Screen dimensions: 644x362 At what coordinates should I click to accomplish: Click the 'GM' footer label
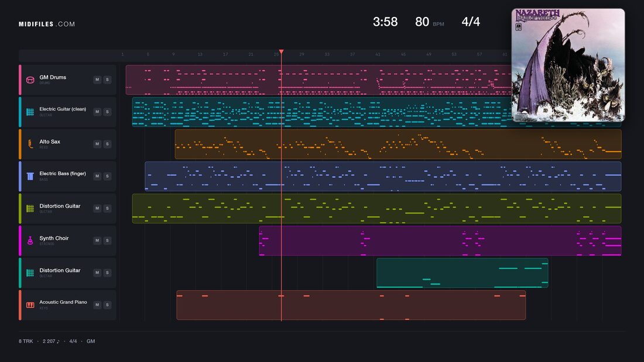(x=91, y=341)
